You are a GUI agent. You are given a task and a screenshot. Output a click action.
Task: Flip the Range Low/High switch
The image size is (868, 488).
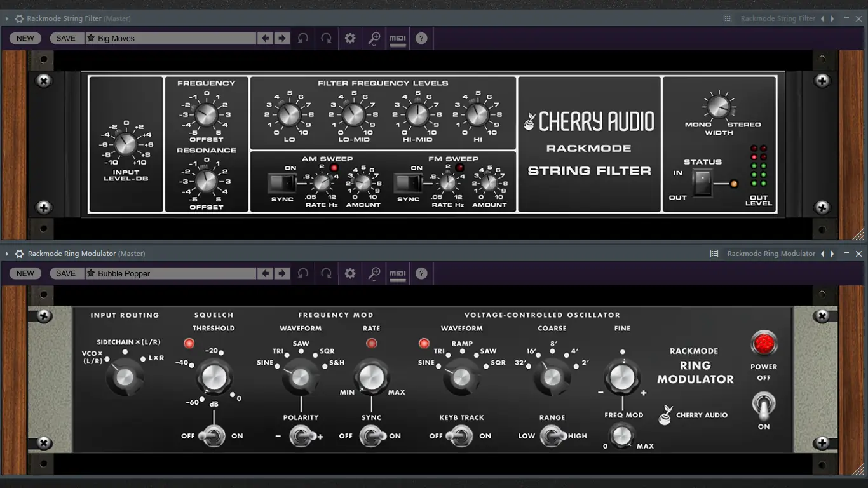[x=553, y=436]
